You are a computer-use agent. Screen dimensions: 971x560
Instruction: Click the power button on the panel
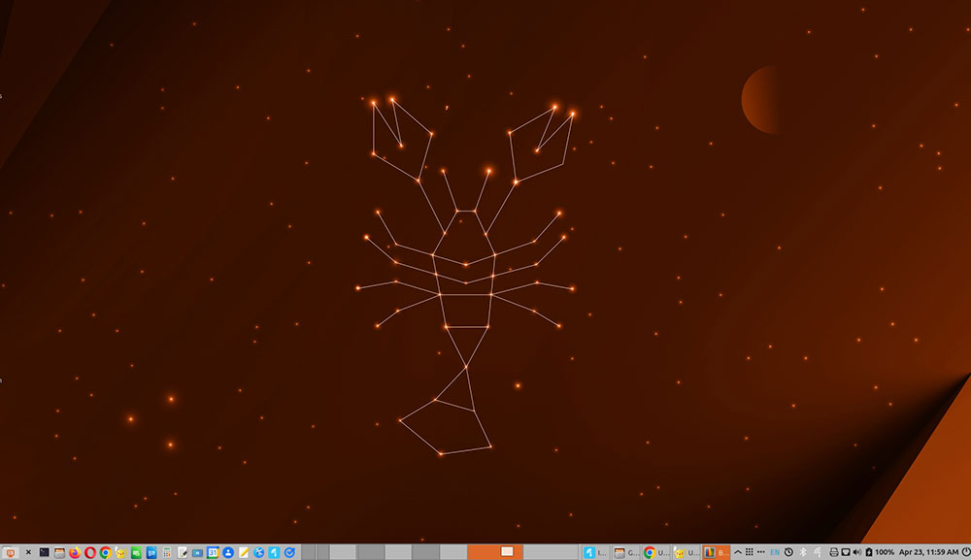coord(964,551)
